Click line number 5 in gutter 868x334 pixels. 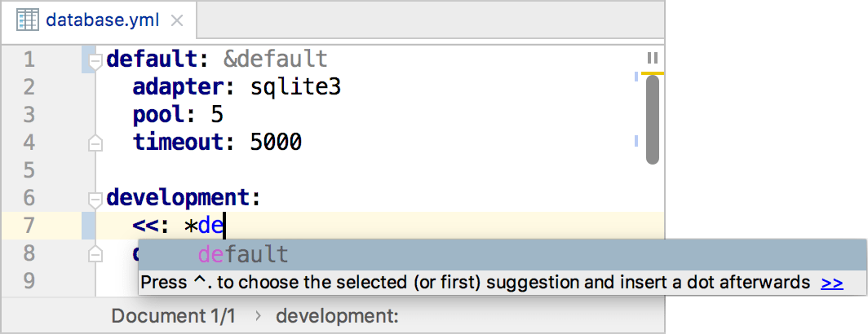click(29, 170)
